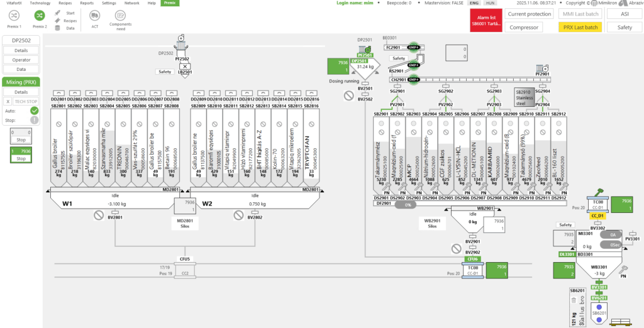Toggle the Auto green checkmark
The height and width of the screenshot is (328, 644).
(x=35, y=111)
